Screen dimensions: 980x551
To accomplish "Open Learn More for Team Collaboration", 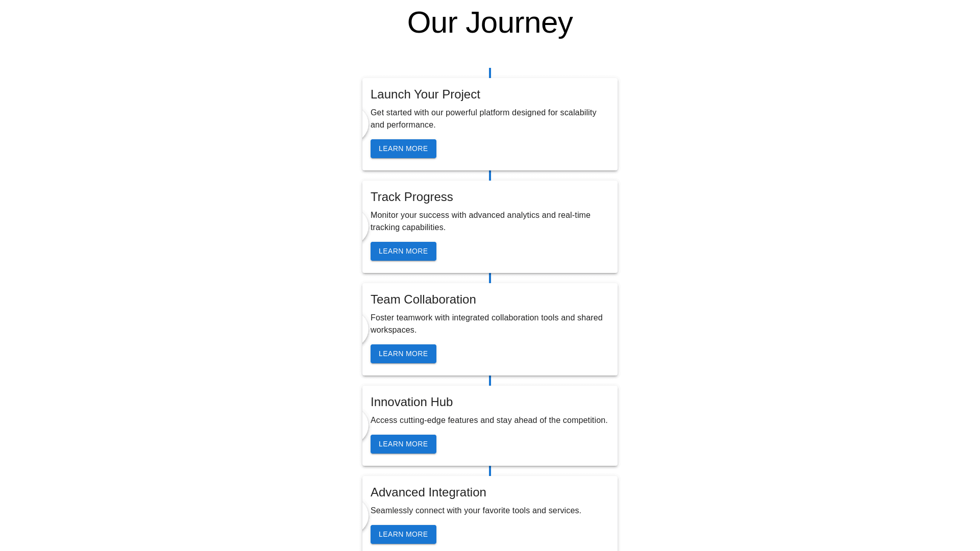I will pos(403,354).
